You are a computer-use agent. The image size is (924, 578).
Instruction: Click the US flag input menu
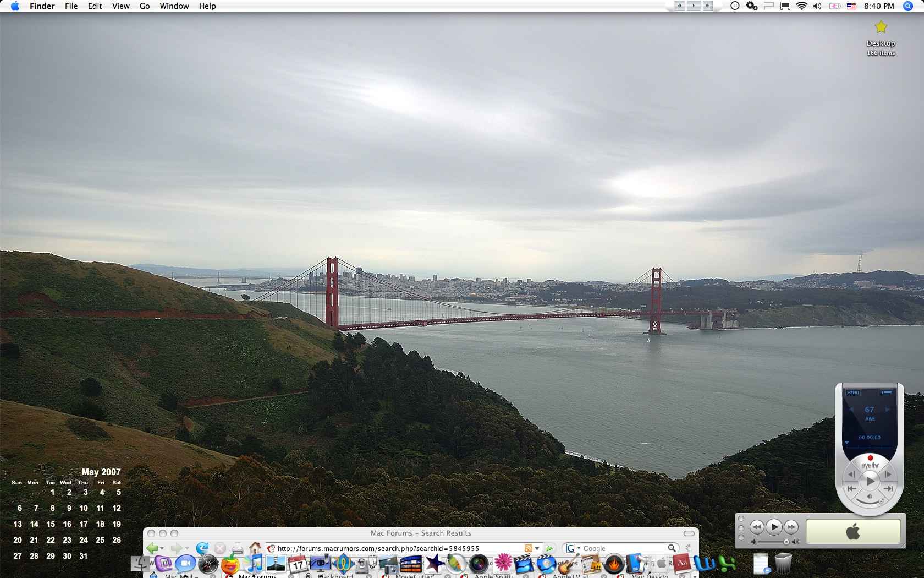[851, 6]
